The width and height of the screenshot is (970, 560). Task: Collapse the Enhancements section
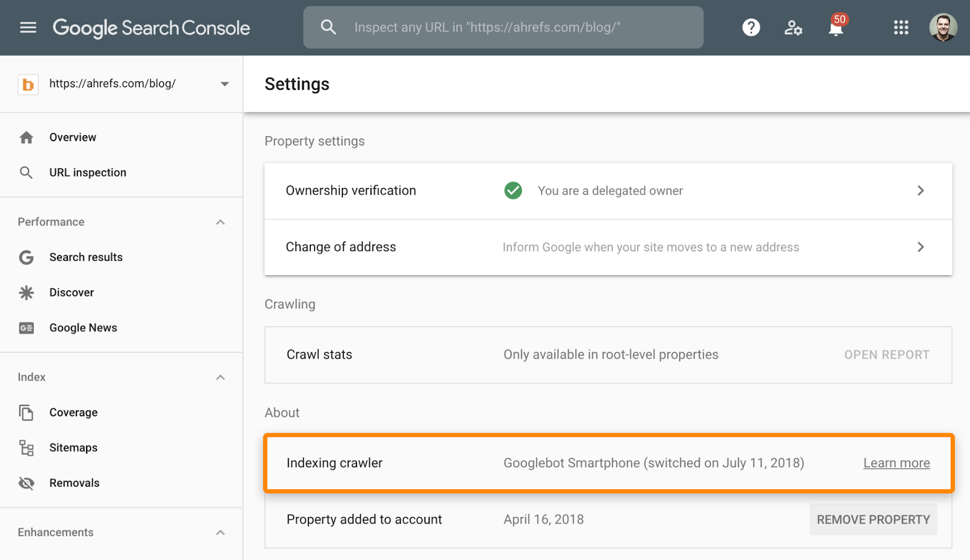click(220, 533)
